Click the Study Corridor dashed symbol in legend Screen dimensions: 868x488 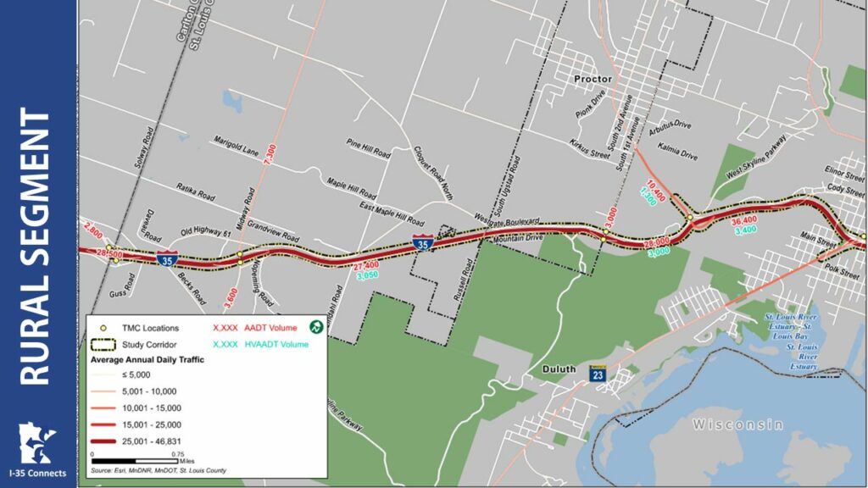point(103,344)
